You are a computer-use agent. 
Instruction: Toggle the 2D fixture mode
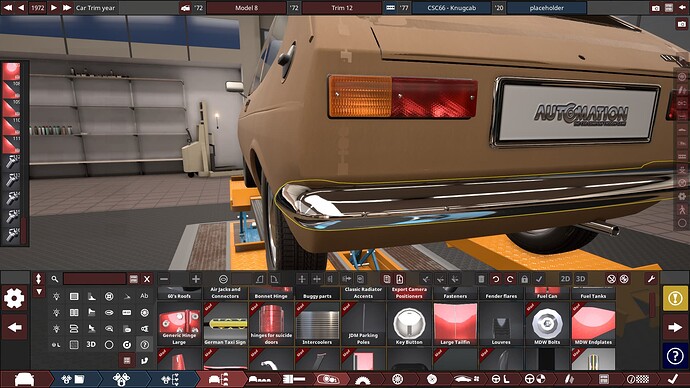pyautogui.click(x=565, y=279)
